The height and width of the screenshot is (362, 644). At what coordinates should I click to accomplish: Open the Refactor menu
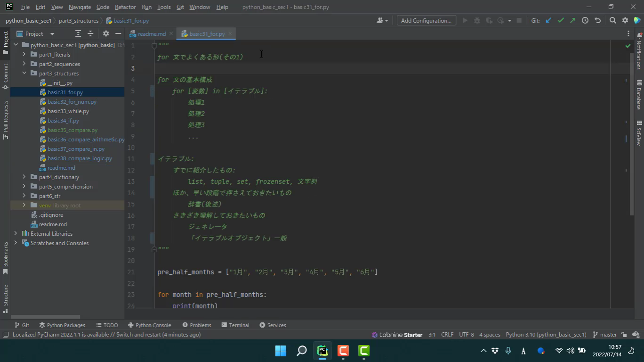tap(125, 7)
